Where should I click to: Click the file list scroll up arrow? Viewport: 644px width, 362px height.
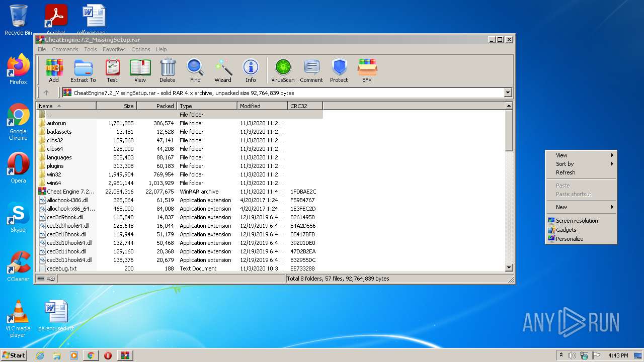click(x=509, y=106)
